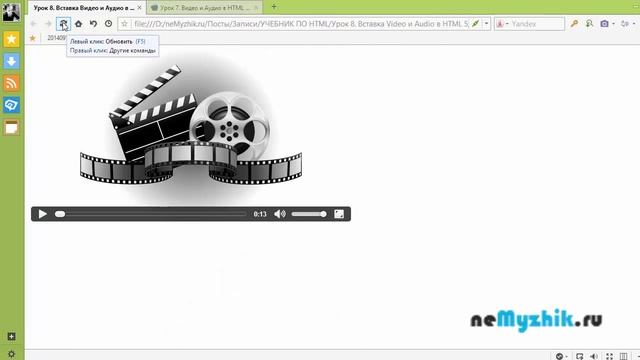Expand the camera snap options arrow

pyautogui.click(x=613, y=24)
